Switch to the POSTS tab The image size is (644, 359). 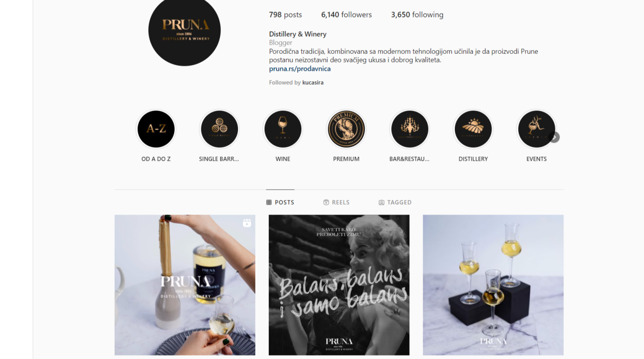280,202
